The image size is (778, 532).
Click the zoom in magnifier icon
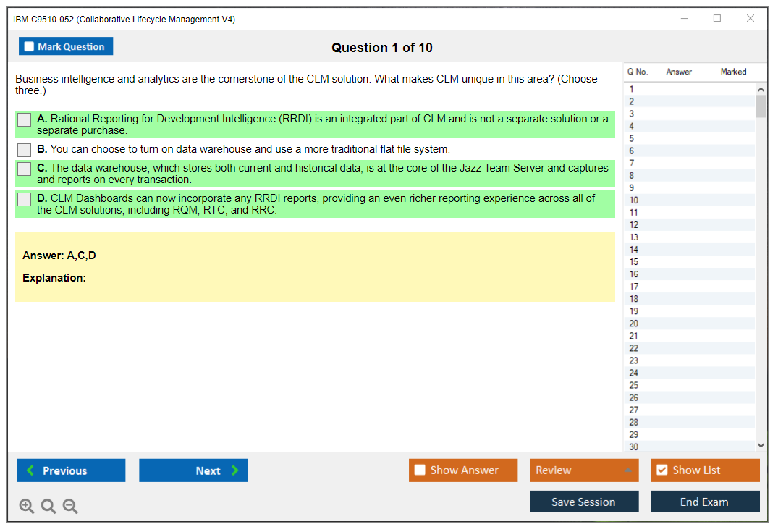click(x=27, y=507)
